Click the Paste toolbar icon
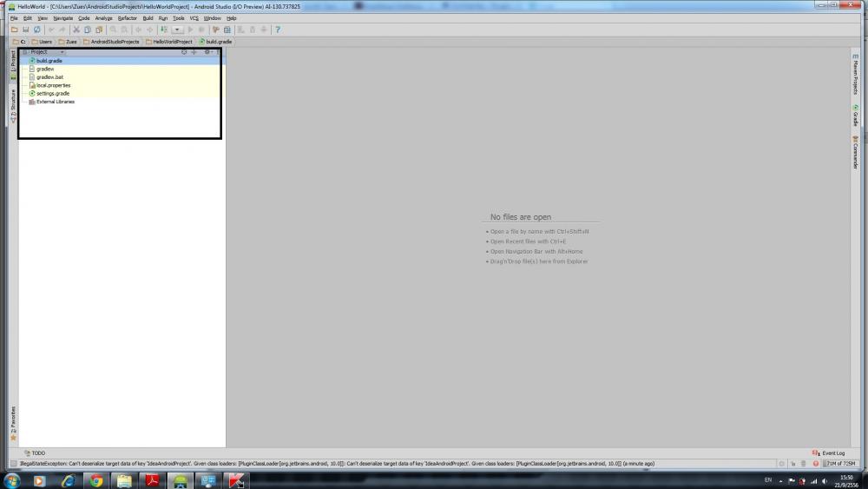This screenshot has width=868, height=489. click(x=99, y=30)
